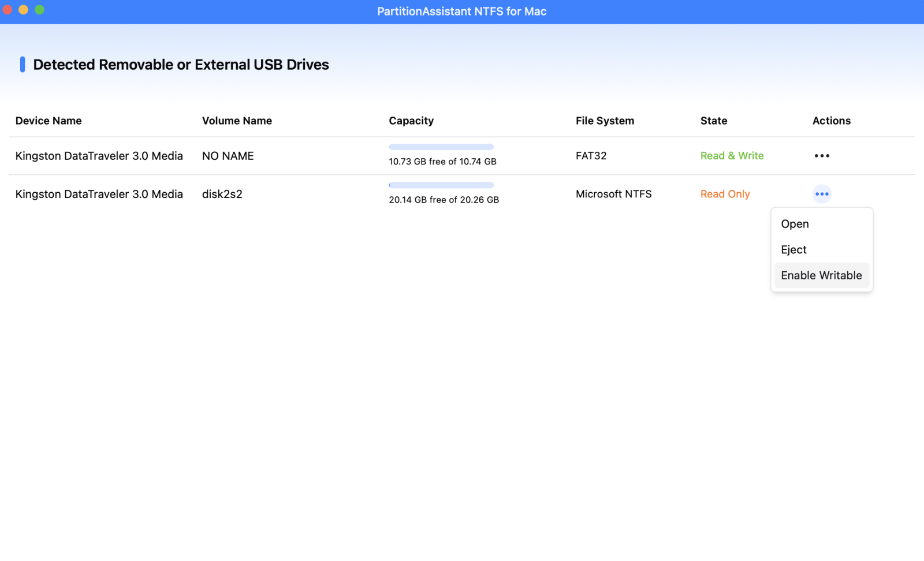Viewport: 924px width, 561px height.
Task: Click the capacity bar for NO NAME volume
Action: click(x=441, y=147)
